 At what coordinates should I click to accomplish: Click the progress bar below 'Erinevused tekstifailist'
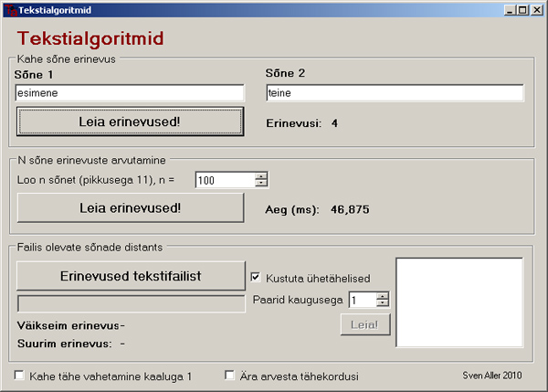[131, 303]
